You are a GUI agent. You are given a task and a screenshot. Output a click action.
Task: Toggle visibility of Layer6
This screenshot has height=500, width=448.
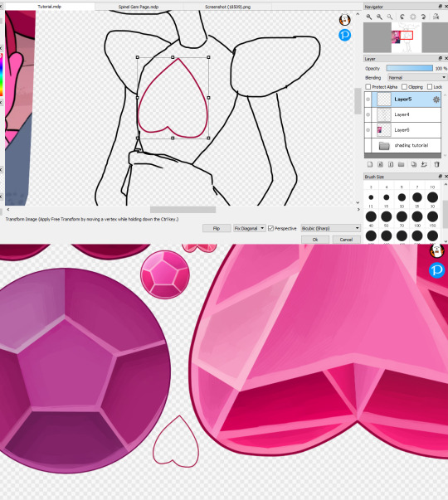[368, 130]
